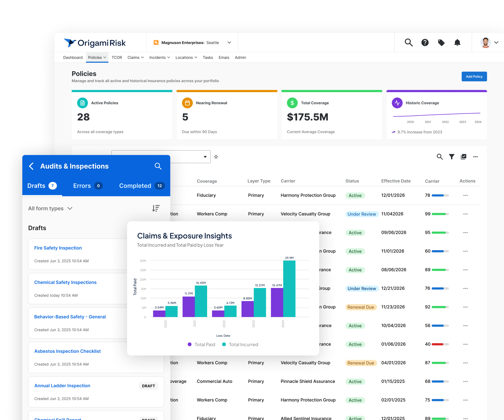Click the filter funnel icon above table
Screen dimensions: 504x420
[x=451, y=157]
